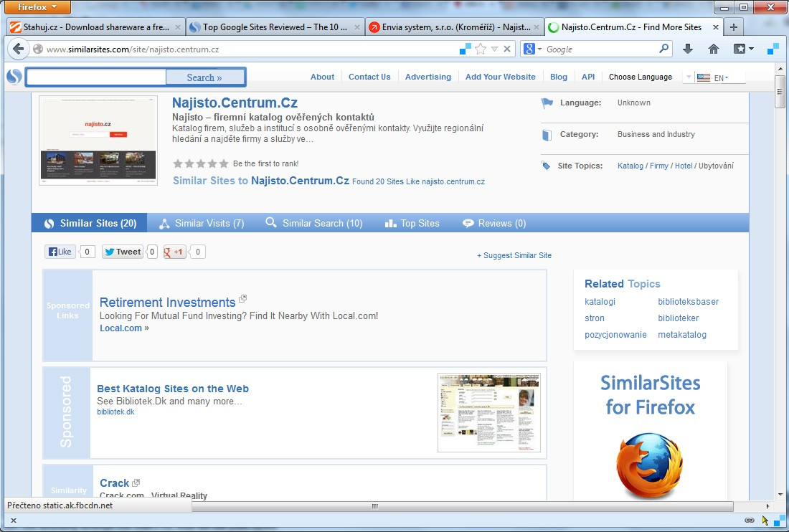
Task: Open Add Your Website link
Action: click(500, 77)
